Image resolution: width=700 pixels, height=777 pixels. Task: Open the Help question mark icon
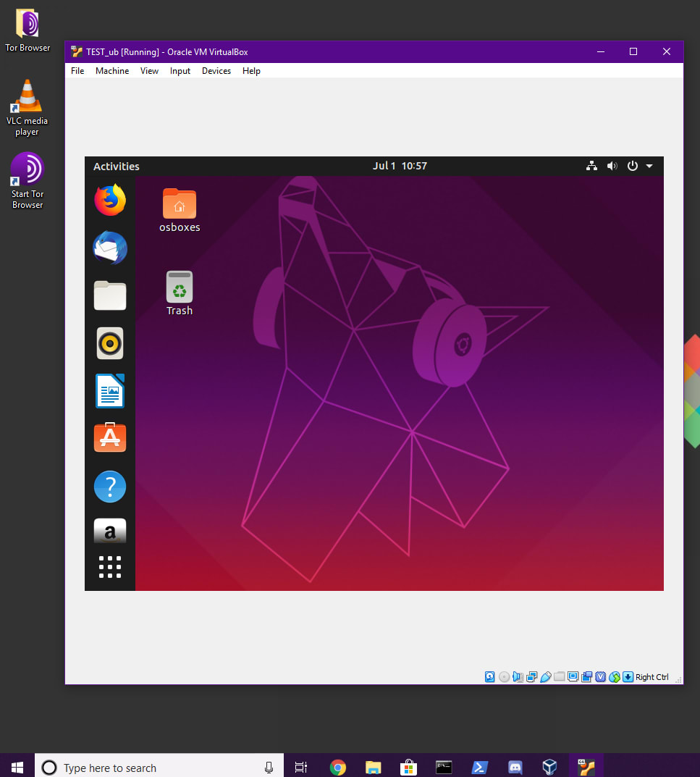click(x=110, y=486)
